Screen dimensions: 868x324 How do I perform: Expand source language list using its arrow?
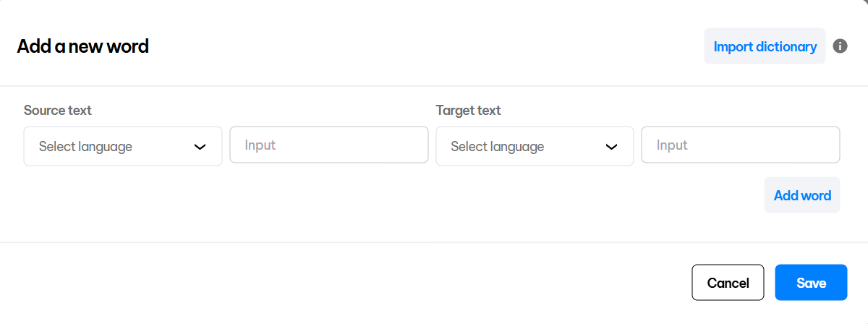point(200,147)
